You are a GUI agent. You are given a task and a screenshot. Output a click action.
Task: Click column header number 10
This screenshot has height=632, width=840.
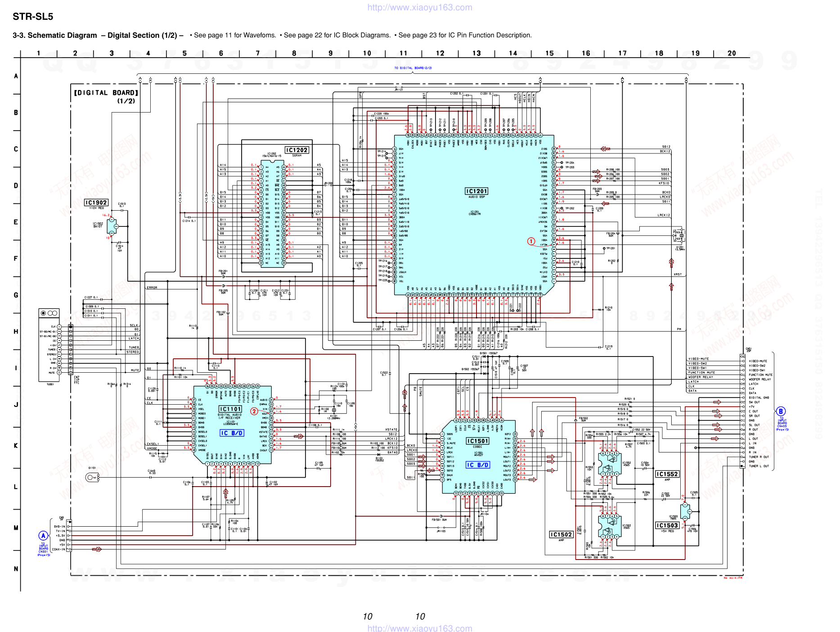pos(367,53)
